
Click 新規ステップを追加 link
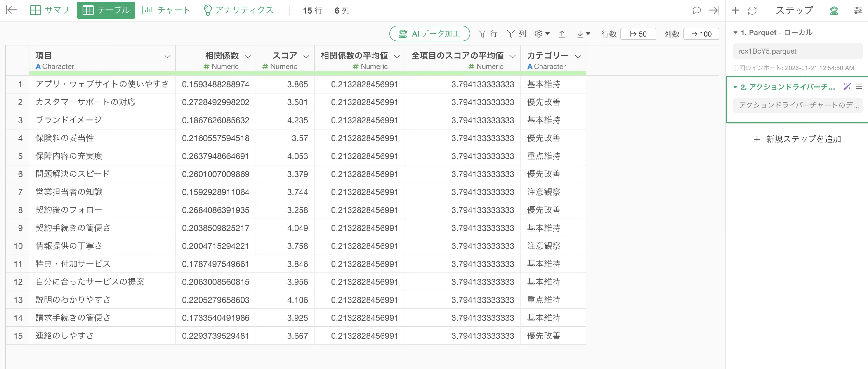[797, 139]
